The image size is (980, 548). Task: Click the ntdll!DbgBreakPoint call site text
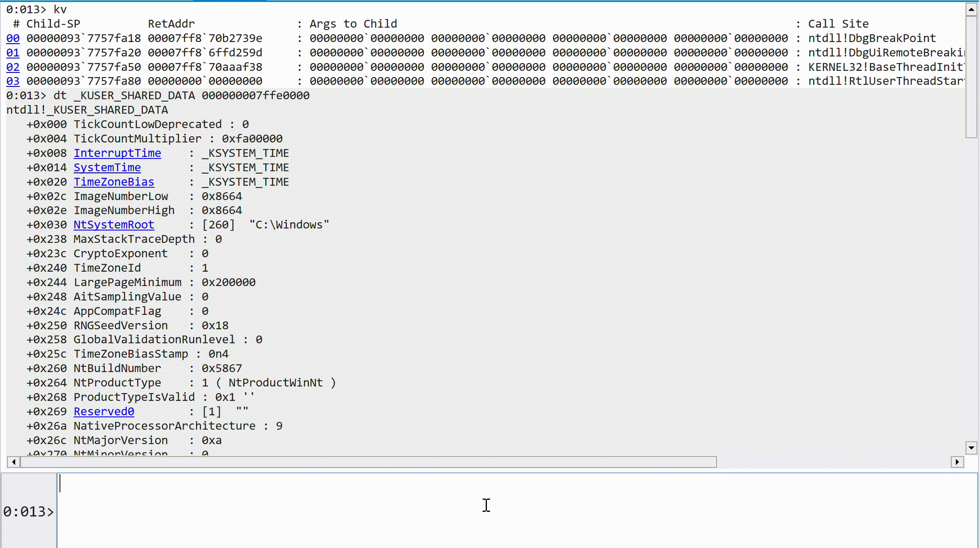(872, 38)
